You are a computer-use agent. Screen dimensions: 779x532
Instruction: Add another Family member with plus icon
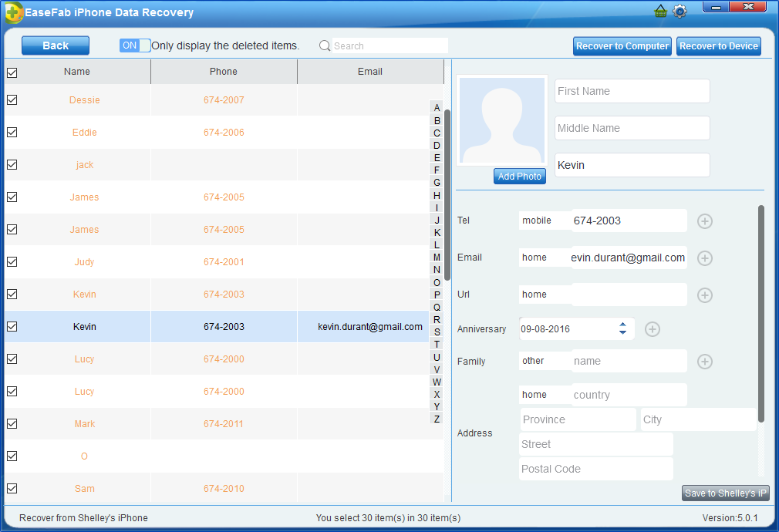[x=704, y=362]
